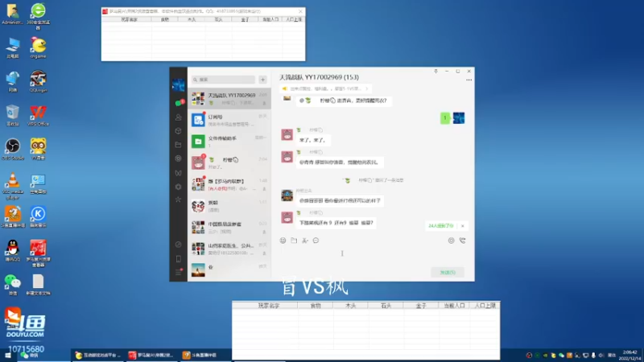
Task: Select 柠檬 chat with red badge
Action: (x=229, y=163)
